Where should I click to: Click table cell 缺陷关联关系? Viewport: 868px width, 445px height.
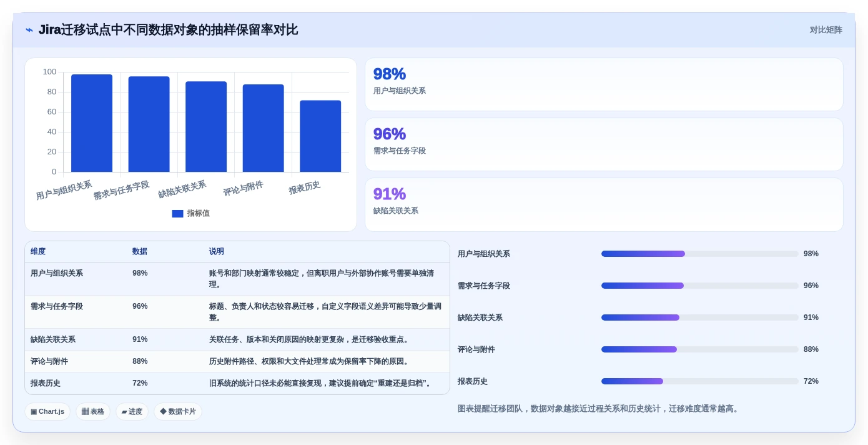point(53,339)
